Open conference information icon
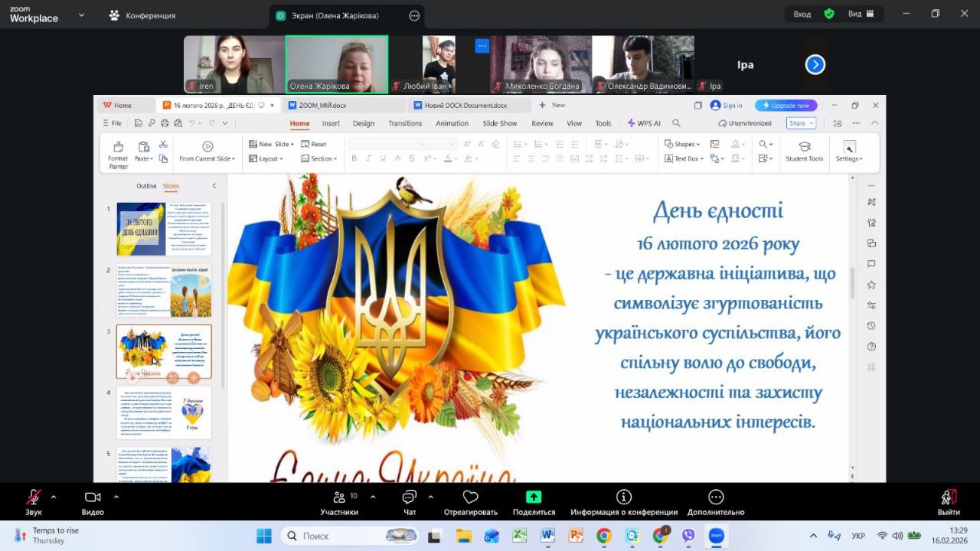The image size is (980, 551). click(624, 497)
